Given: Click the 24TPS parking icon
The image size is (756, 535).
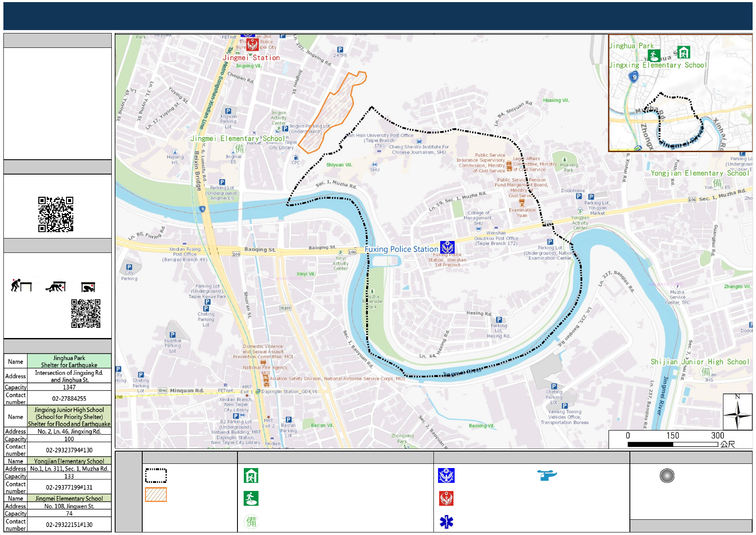Looking at the screenshot, I should click(340, 50).
